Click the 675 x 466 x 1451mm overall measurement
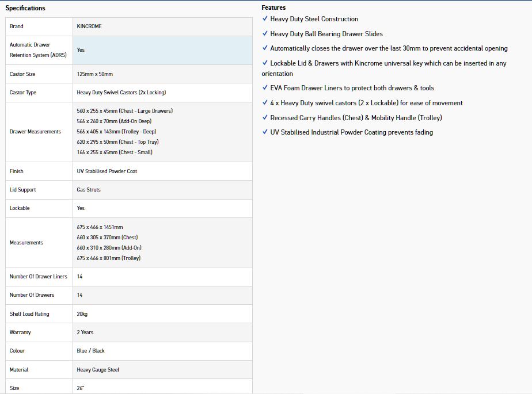Screen dimensions: 532x394 100,227
